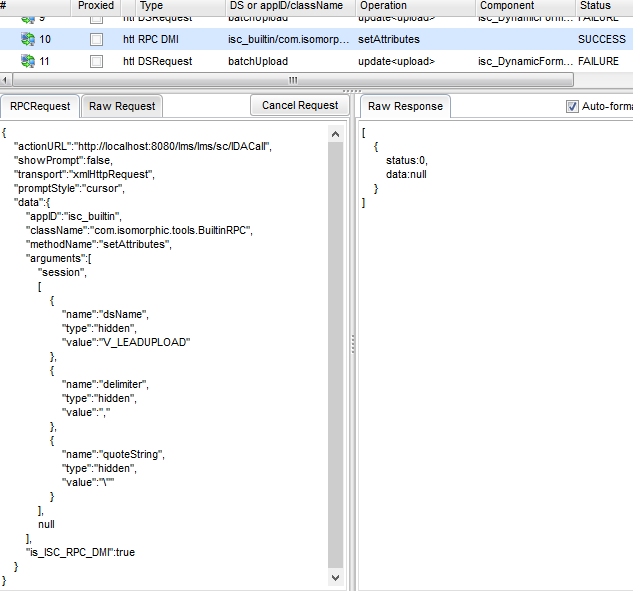The height and width of the screenshot is (591, 633).
Task: Click the request icon in row 11
Action: coord(28,61)
